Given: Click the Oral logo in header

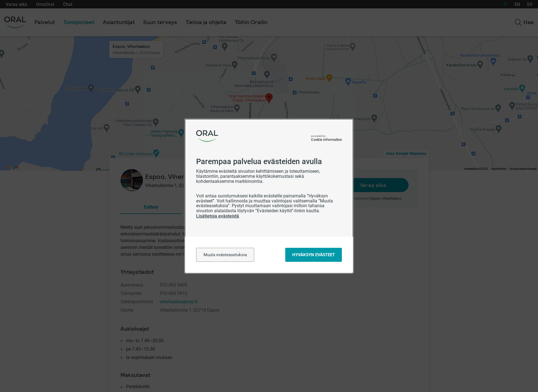Looking at the screenshot, I should [15, 22].
